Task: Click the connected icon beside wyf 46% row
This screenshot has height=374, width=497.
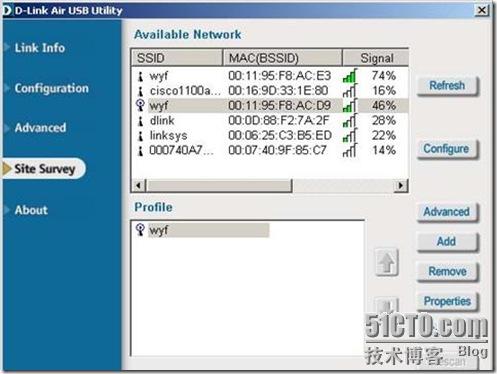Action: pos(141,105)
